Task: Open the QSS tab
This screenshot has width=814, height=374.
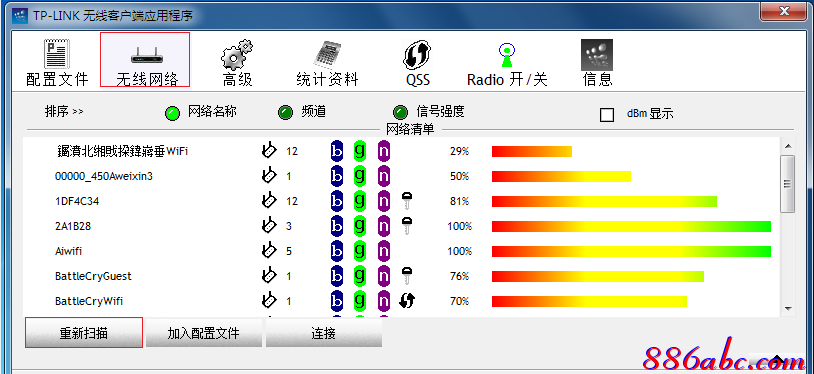Action: coord(417,63)
